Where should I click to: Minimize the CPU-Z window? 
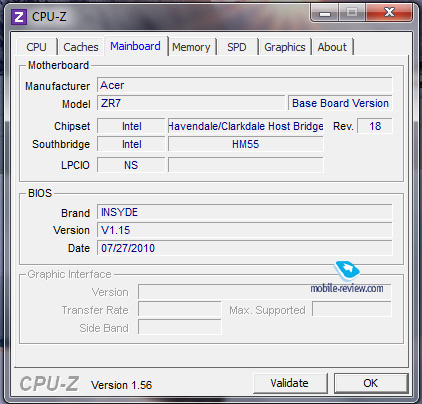[325, 13]
